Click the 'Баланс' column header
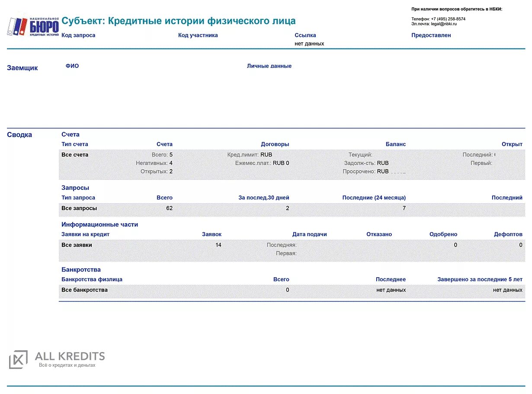532x394 pixels. click(x=396, y=144)
